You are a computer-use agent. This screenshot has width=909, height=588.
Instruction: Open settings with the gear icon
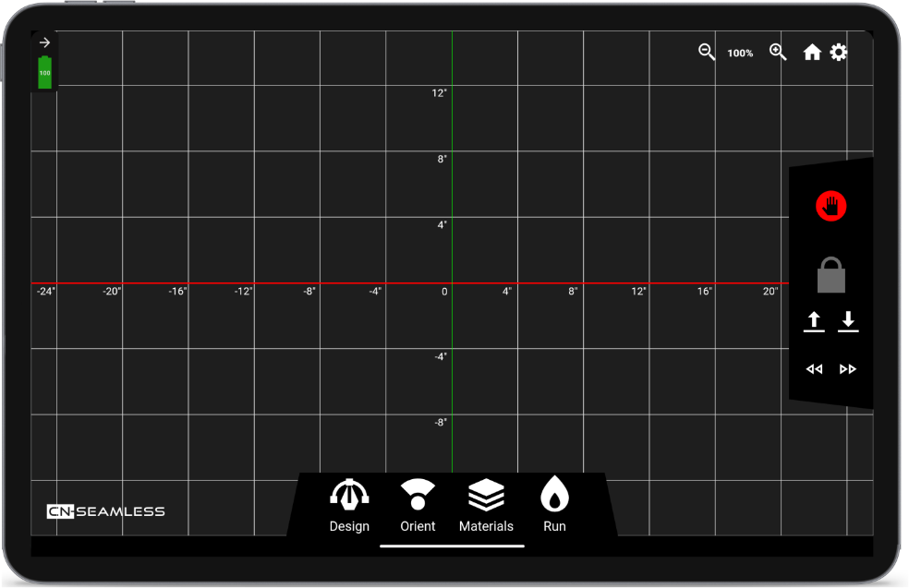pyautogui.click(x=838, y=53)
